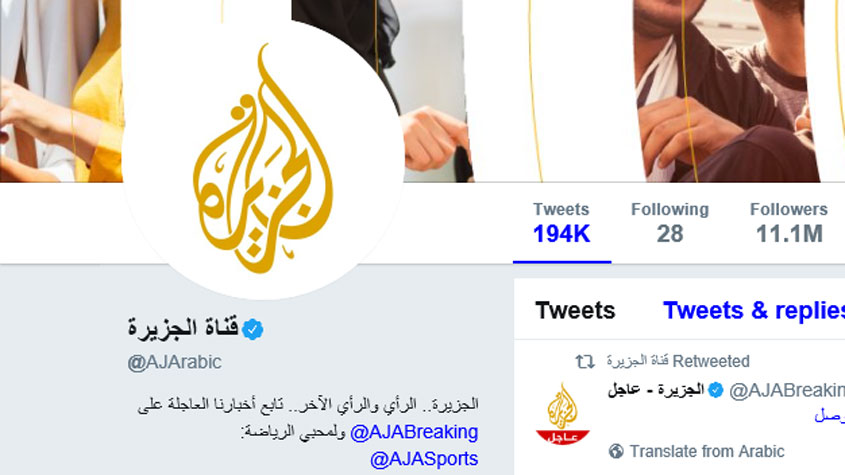The image size is (845, 475).
Task: Click the الجزيرة - عاجل tweet author name
Action: [656, 389]
